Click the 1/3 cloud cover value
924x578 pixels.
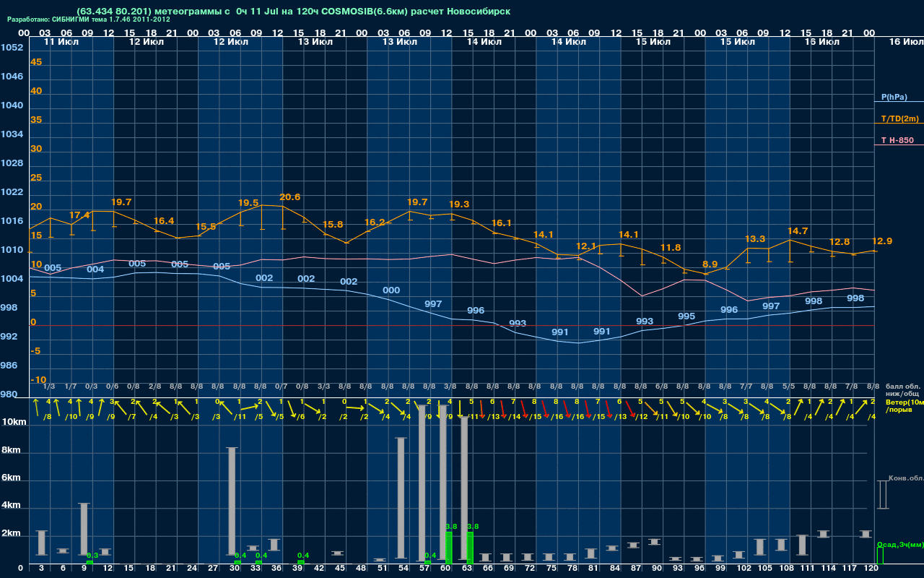pyautogui.click(x=50, y=387)
